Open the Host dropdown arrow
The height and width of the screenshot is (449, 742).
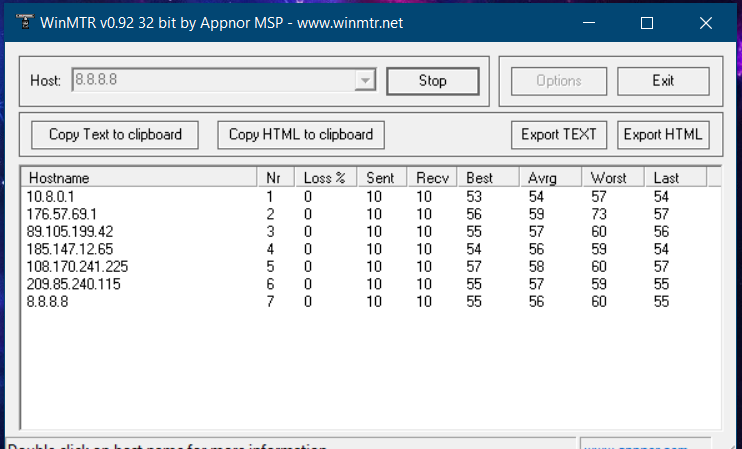pos(365,81)
